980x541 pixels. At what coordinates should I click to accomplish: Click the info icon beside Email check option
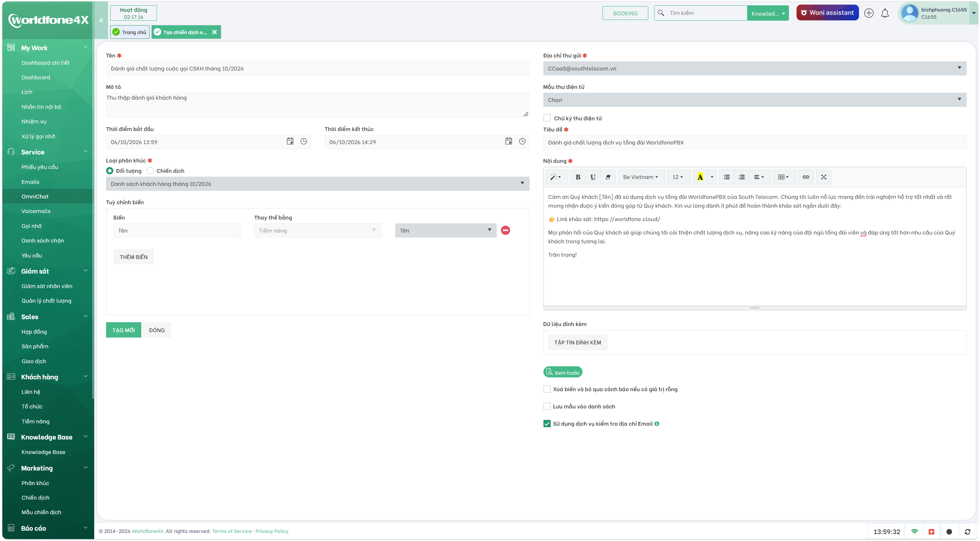(x=657, y=424)
